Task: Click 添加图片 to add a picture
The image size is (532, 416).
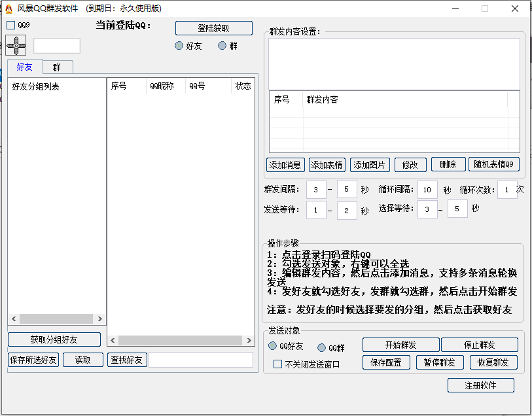Action: pos(368,165)
